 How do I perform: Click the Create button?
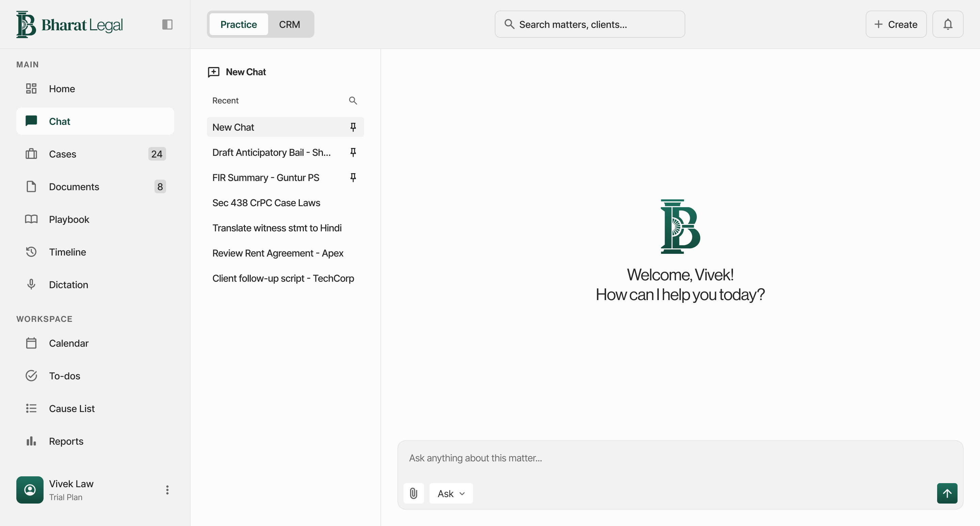[896, 24]
